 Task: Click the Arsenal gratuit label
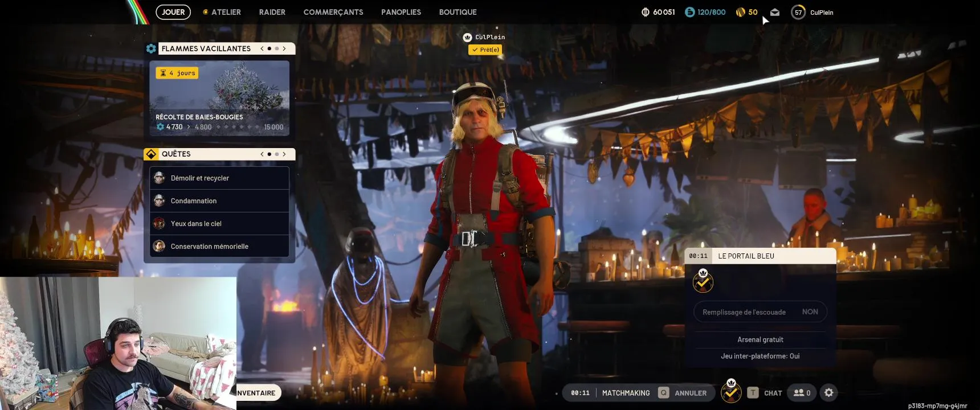(760, 339)
